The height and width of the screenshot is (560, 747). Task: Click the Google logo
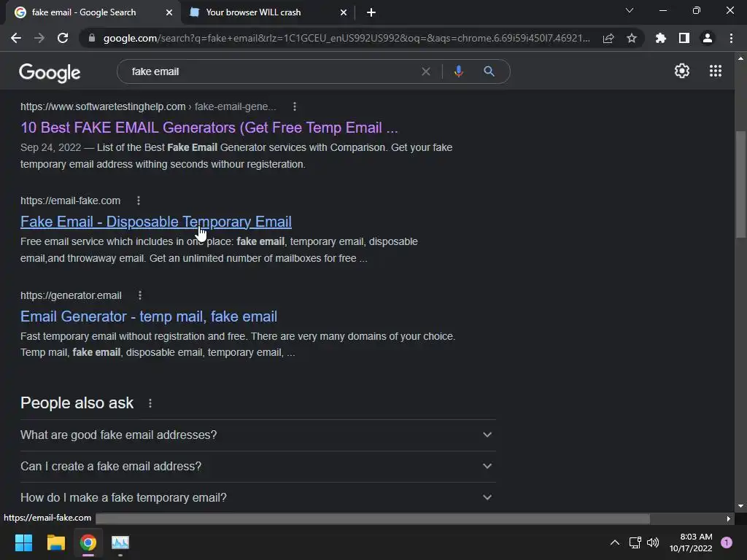[50, 72]
